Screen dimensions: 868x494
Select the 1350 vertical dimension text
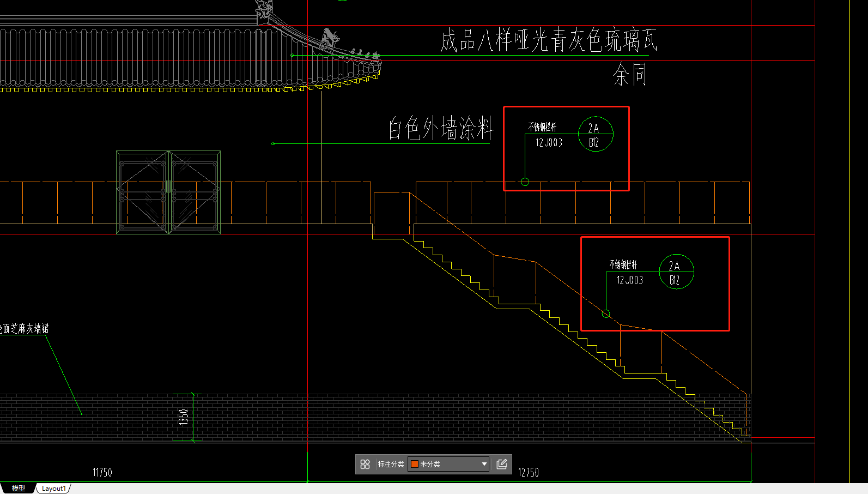(184, 417)
